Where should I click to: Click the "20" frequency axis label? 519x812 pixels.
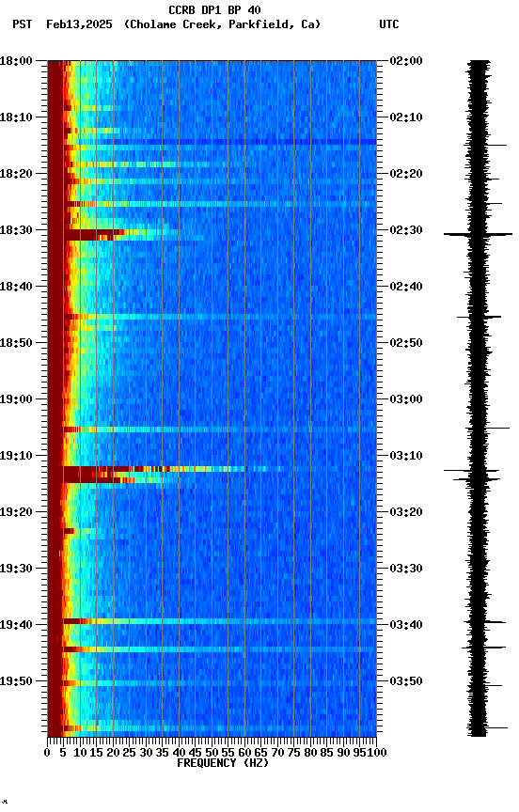[x=113, y=753]
